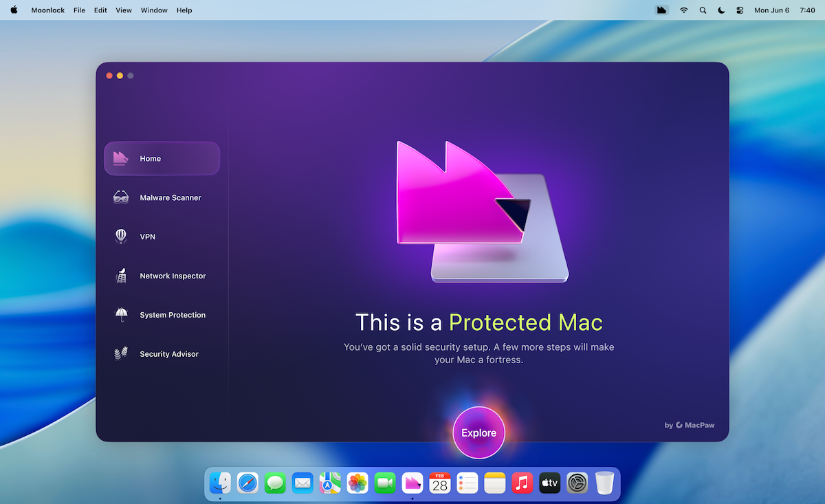Select the VPN balloon icon

coord(121,237)
